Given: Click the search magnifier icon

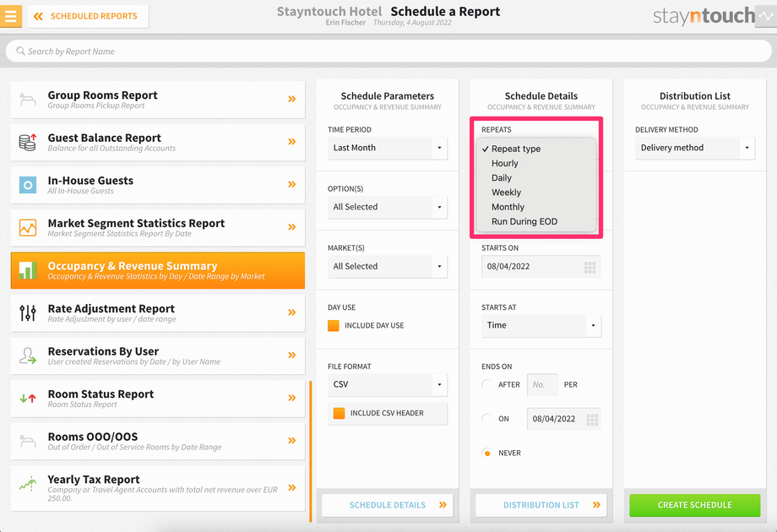Looking at the screenshot, I should coord(20,51).
